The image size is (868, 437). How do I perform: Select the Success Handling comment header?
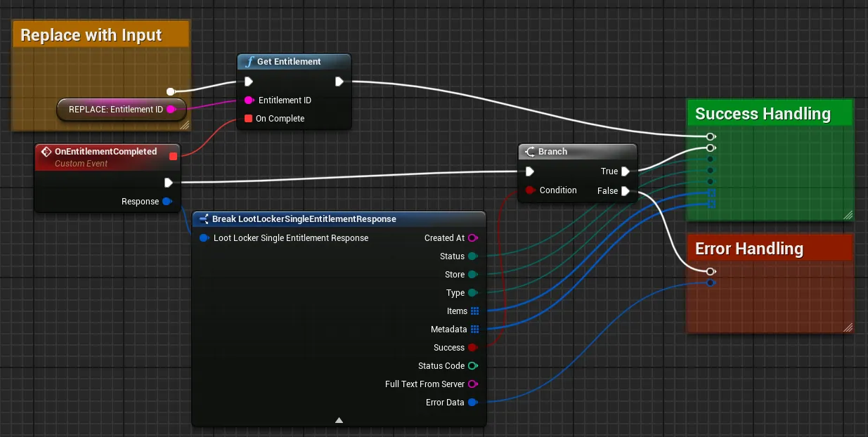point(770,114)
